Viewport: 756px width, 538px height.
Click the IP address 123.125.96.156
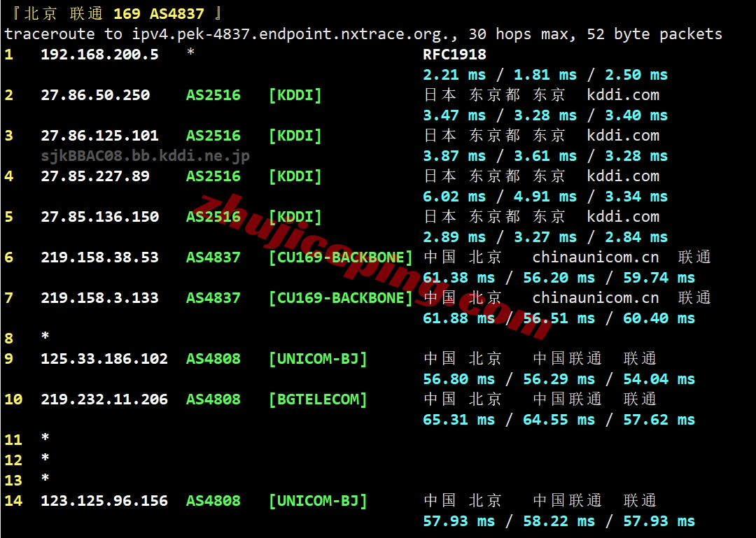point(104,500)
